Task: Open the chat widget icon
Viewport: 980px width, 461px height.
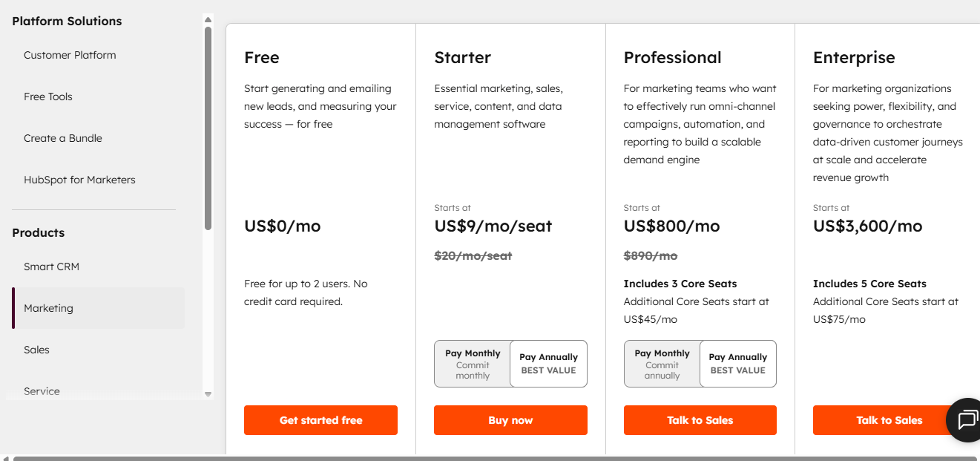Action: pos(967,420)
